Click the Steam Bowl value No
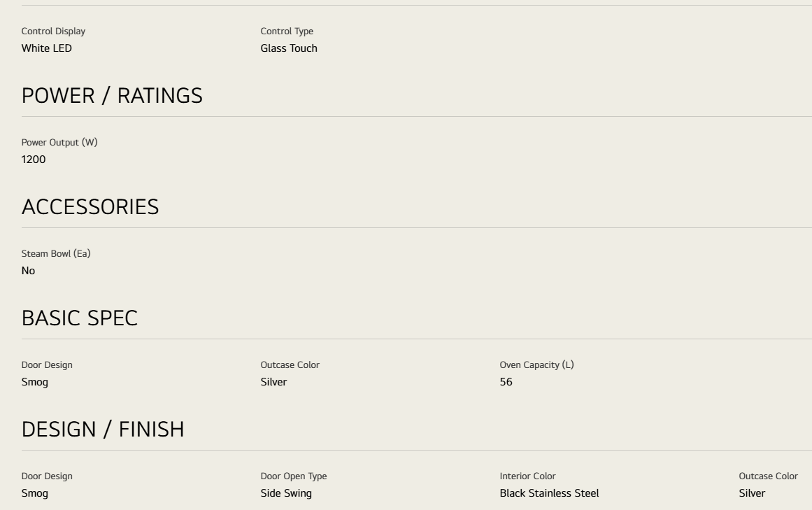The height and width of the screenshot is (510, 812). 29,271
